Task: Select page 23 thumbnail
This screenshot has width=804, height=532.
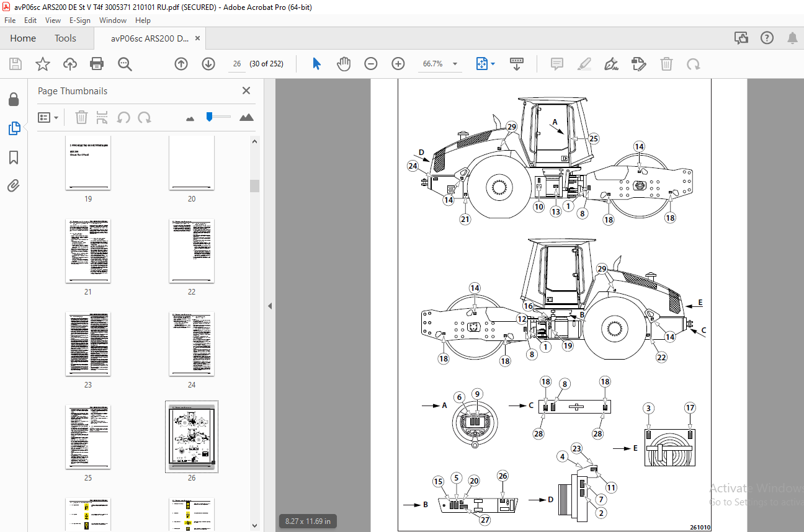Action: click(88, 344)
